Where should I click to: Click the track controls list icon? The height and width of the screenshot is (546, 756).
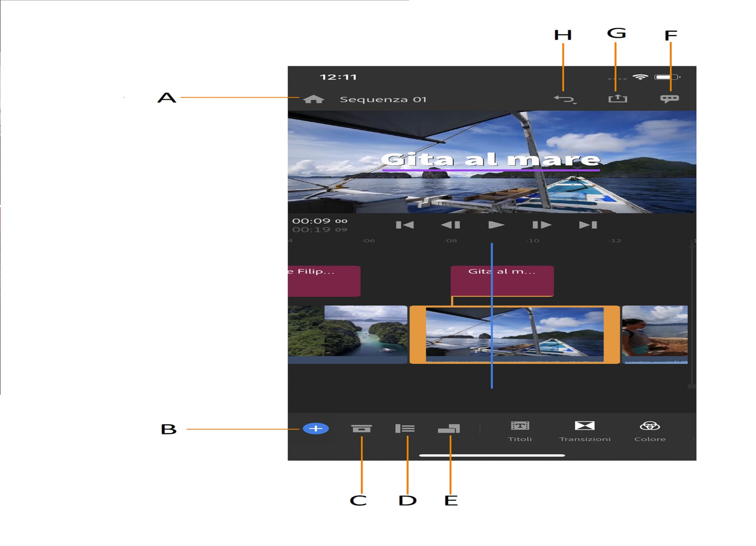[x=405, y=429]
